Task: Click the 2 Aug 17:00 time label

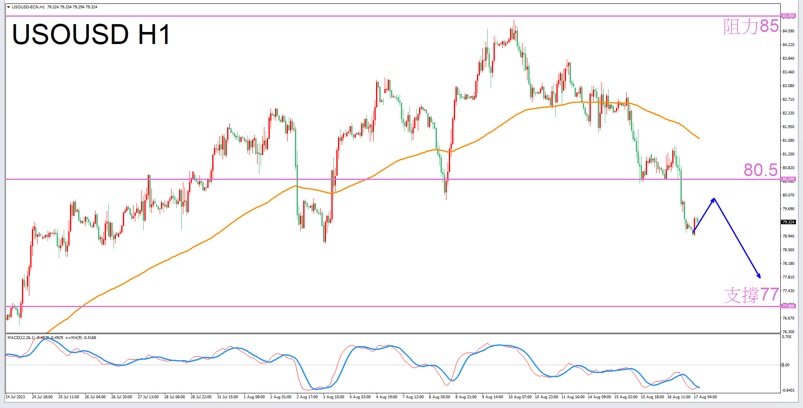Action: tap(307, 397)
